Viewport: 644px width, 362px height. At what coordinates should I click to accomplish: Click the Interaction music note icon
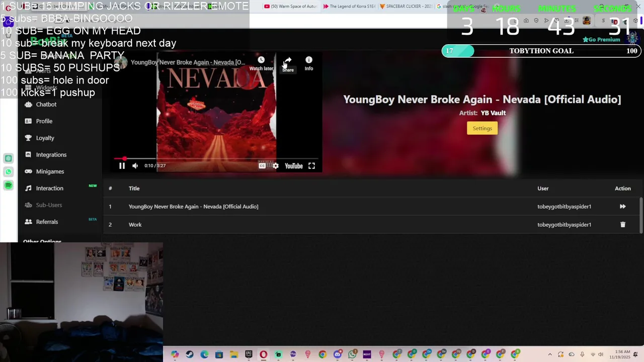tap(28, 188)
